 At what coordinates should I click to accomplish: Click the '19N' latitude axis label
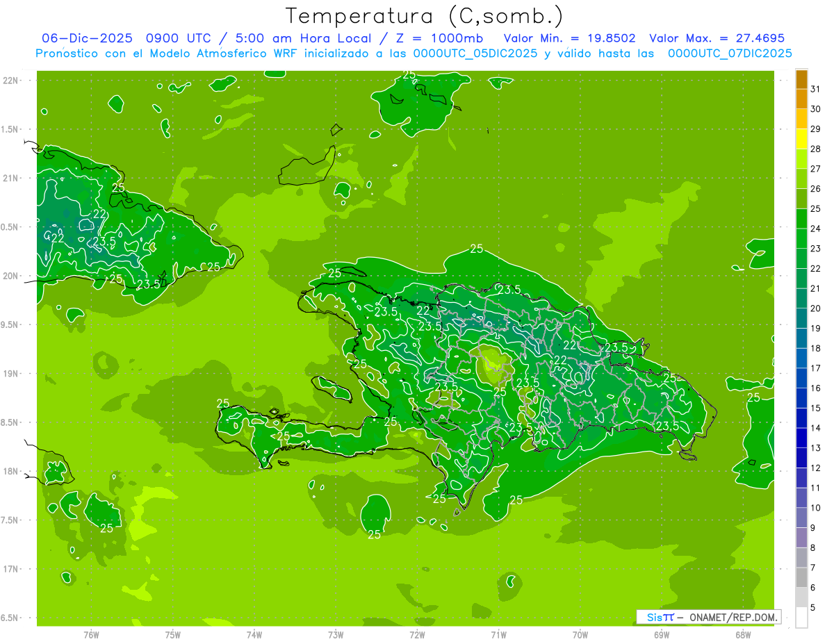click(12, 374)
